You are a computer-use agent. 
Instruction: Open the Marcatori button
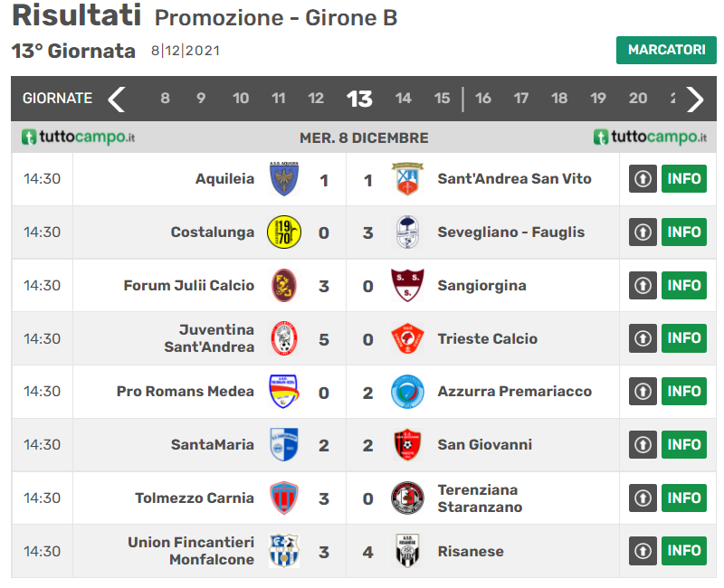(x=666, y=51)
